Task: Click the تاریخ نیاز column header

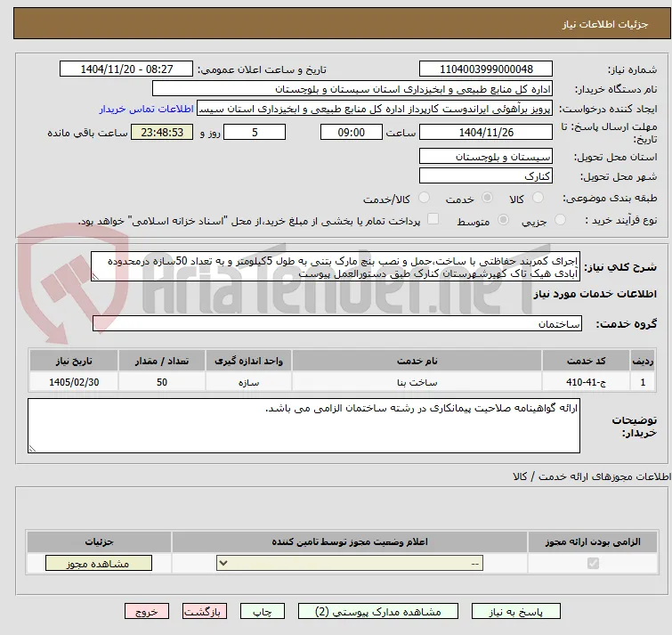Action: (x=74, y=361)
